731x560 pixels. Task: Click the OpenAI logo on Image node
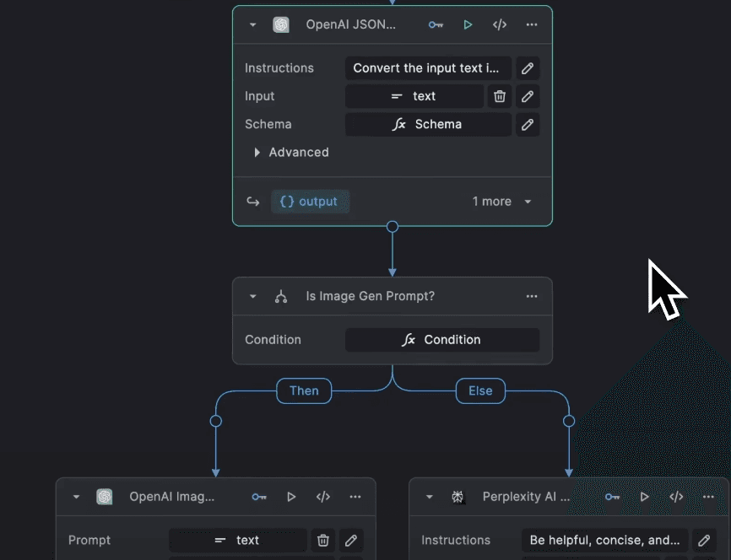pos(105,497)
